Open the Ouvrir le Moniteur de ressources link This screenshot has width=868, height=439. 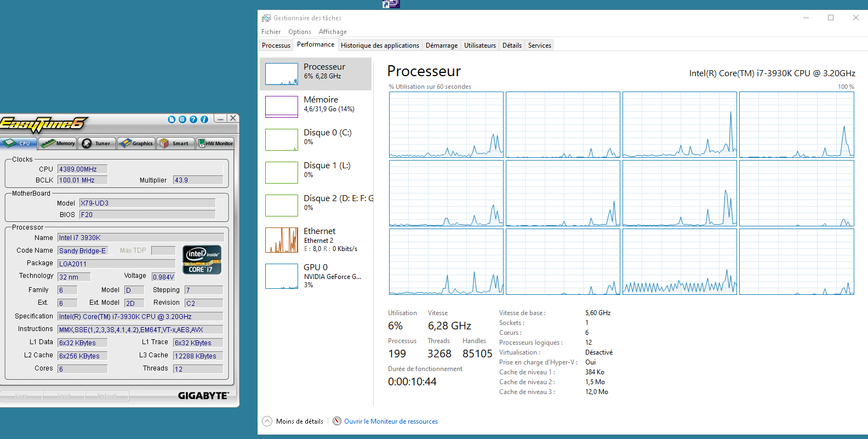pyautogui.click(x=391, y=421)
